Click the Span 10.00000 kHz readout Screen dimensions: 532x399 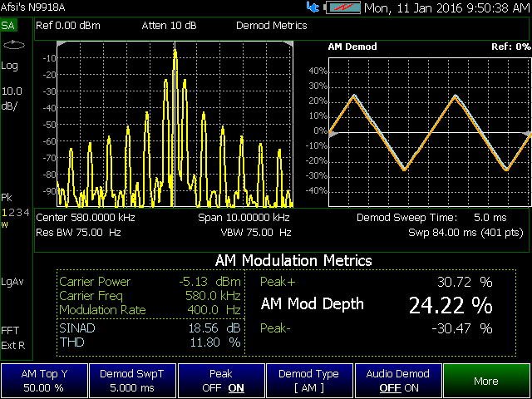pos(244,218)
